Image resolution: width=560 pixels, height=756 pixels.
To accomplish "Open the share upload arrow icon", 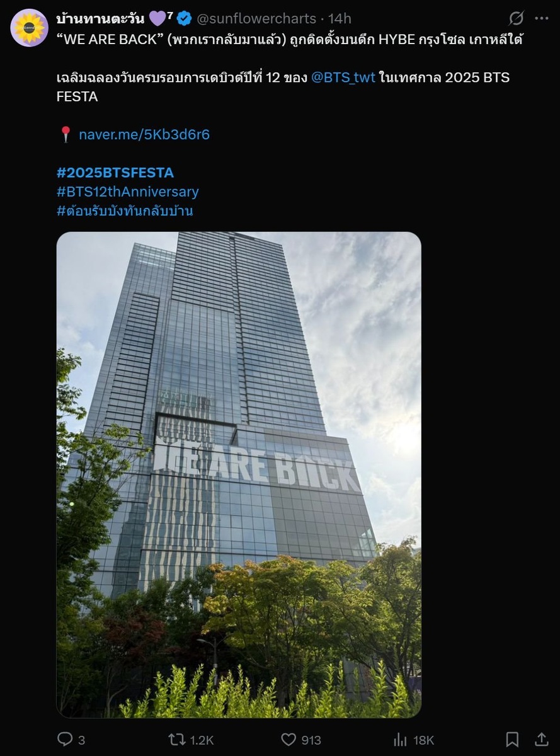I will pos(542,739).
